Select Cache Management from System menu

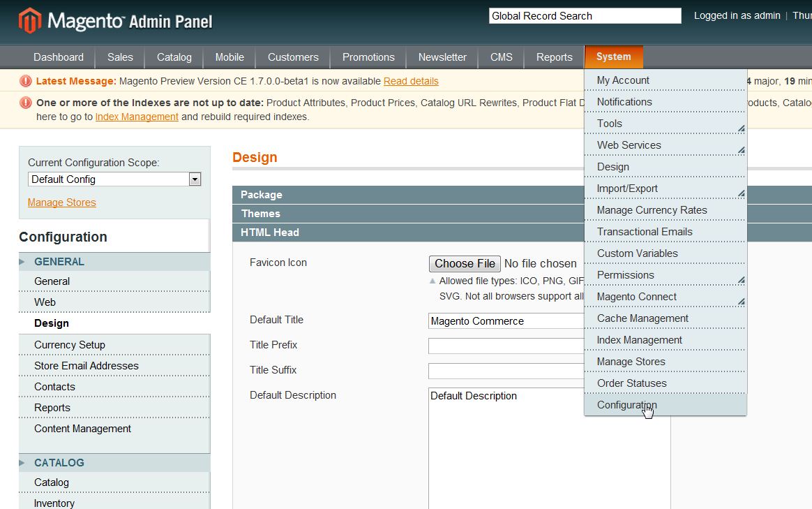click(642, 318)
